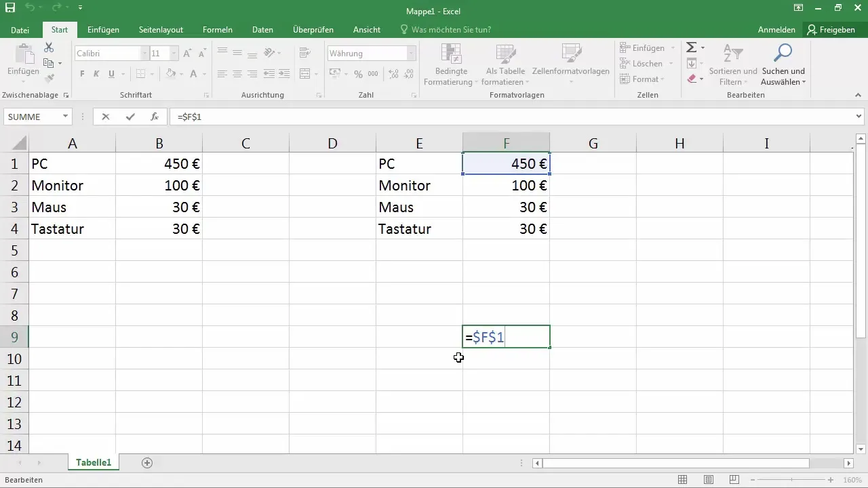868x488 pixels.
Task: Center text horizontally
Action: click(237, 74)
